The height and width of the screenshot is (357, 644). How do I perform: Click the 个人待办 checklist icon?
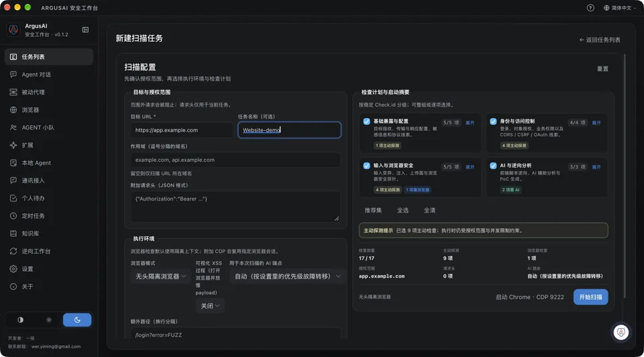[x=13, y=198]
